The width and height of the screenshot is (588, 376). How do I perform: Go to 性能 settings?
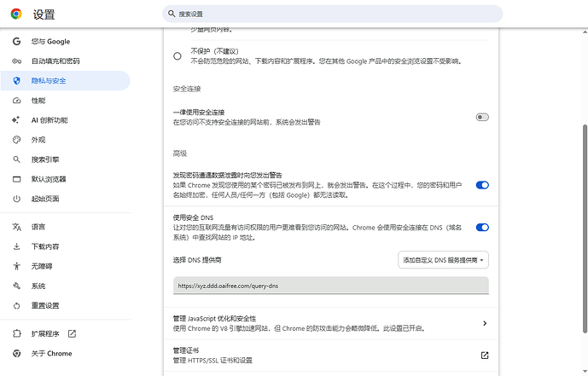38,101
